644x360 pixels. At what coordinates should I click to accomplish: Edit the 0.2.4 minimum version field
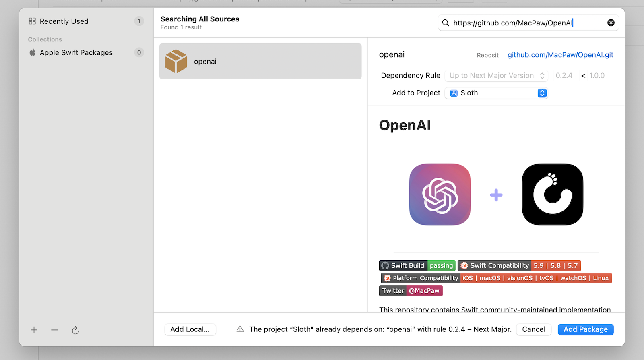566,76
